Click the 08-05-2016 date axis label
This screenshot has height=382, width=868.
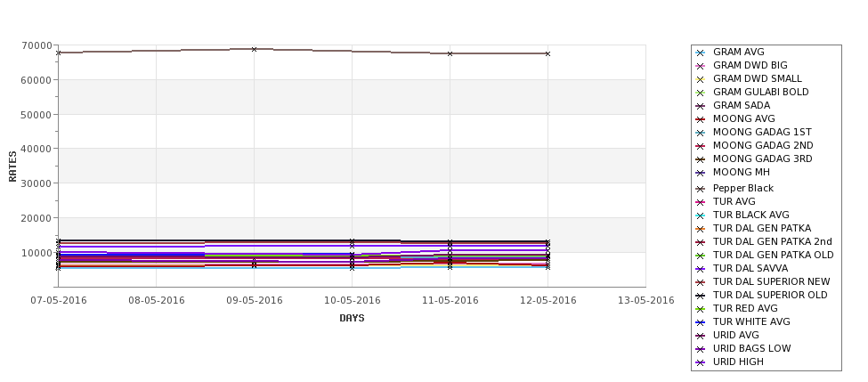(156, 300)
